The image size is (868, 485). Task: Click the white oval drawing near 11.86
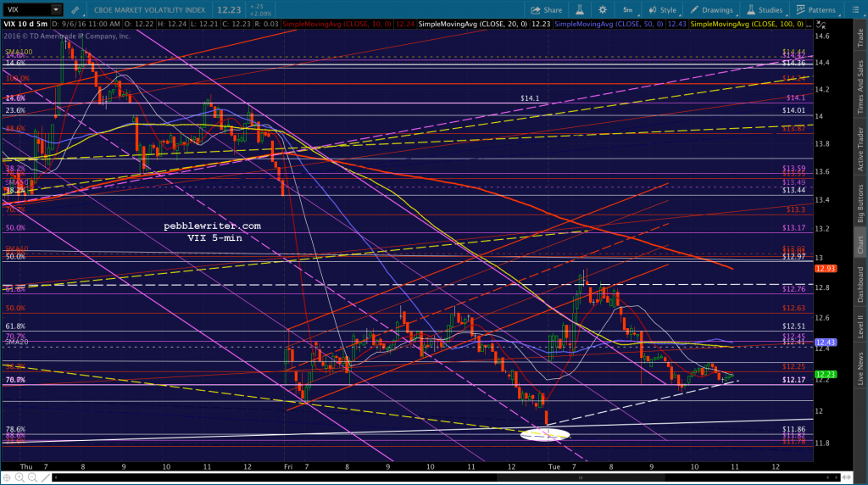tap(545, 435)
